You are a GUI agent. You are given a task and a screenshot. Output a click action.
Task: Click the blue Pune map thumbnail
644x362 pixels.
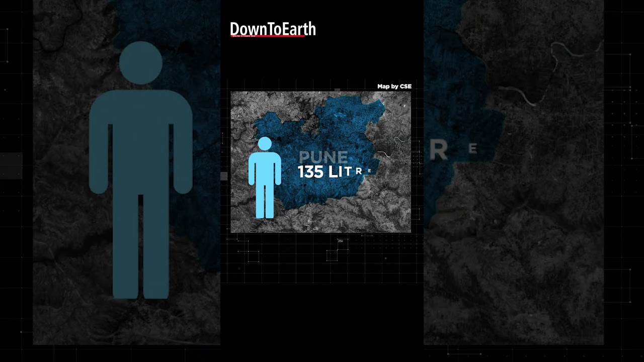point(321,162)
